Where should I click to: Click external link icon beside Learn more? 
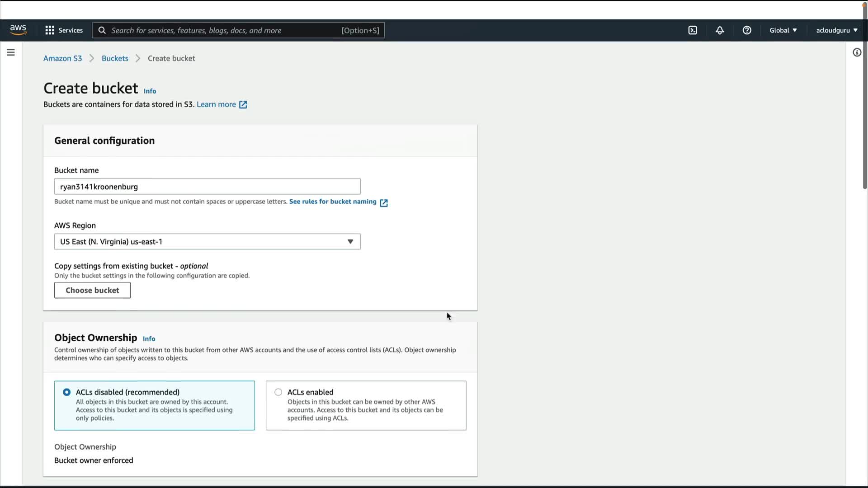pyautogui.click(x=243, y=104)
